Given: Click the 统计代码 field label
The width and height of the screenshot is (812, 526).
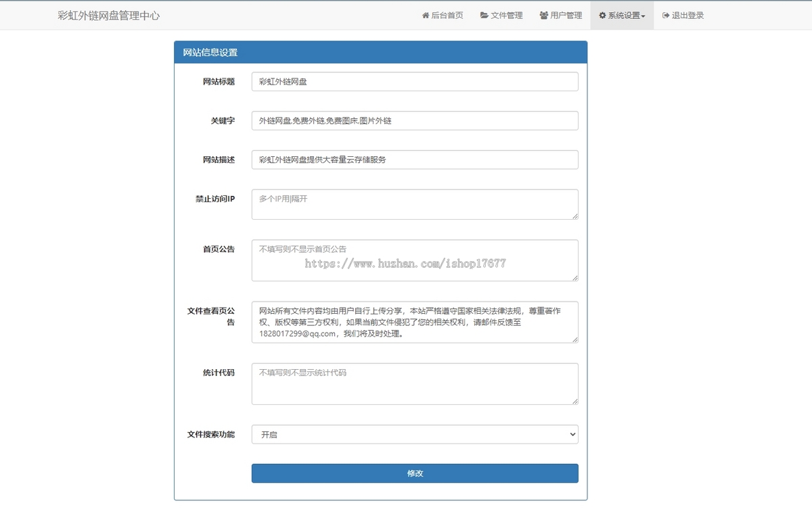Looking at the screenshot, I should click(219, 373).
